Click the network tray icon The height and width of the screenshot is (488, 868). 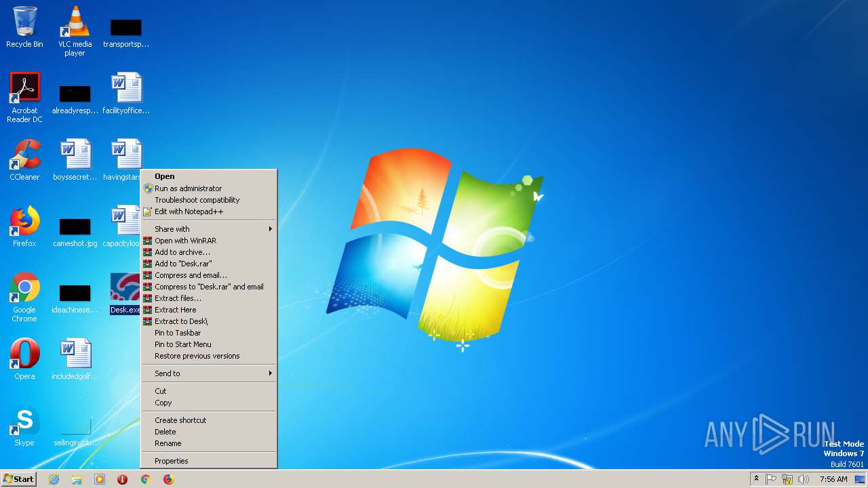(787, 479)
